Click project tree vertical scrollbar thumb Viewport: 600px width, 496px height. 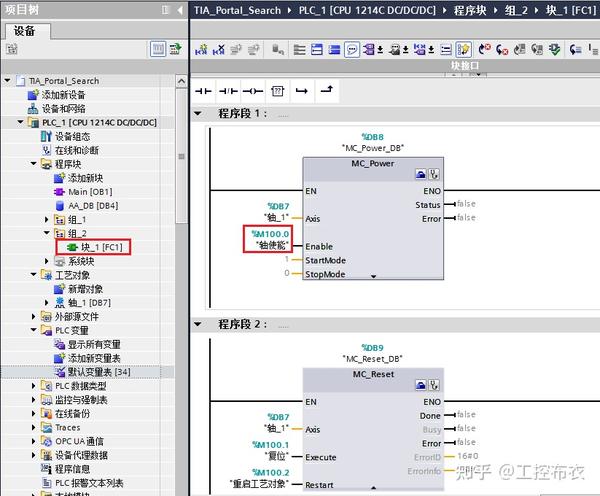pos(181,156)
